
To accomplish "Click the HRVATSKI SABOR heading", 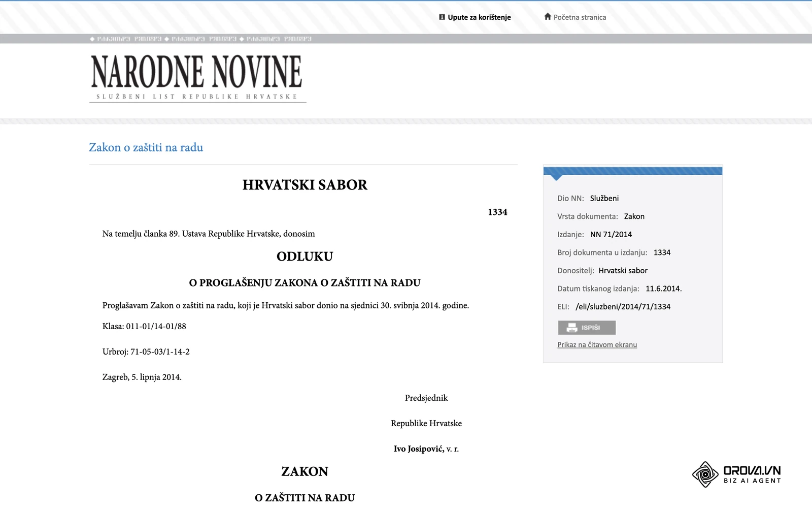I will [304, 185].
